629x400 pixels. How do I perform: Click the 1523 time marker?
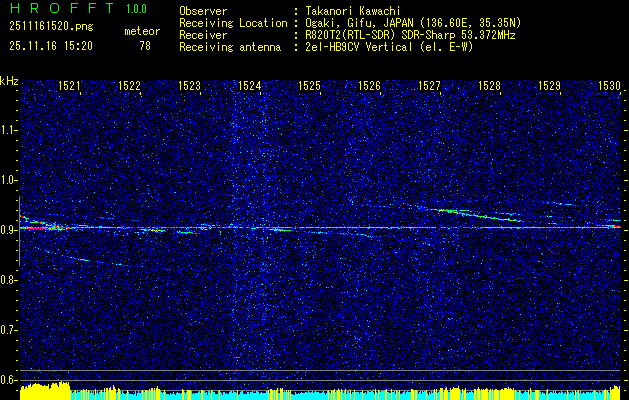pyautogui.click(x=189, y=85)
